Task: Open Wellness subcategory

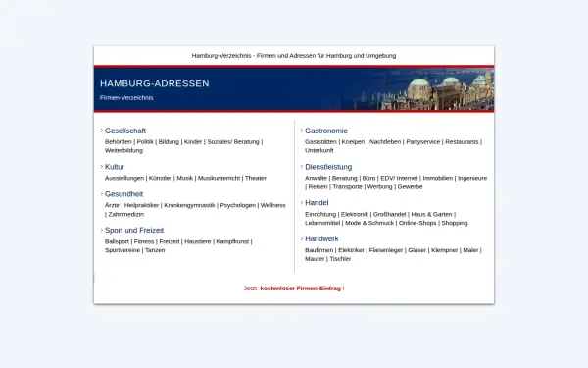Action: click(273, 205)
